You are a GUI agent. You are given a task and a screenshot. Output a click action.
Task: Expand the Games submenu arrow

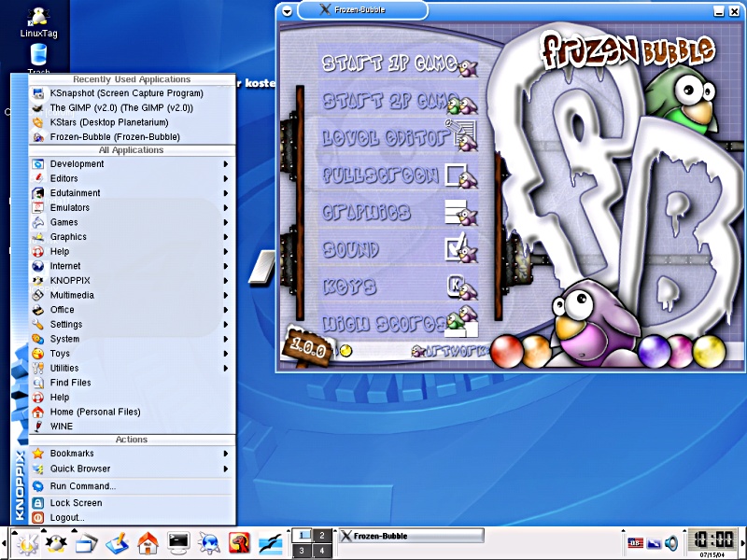point(226,222)
